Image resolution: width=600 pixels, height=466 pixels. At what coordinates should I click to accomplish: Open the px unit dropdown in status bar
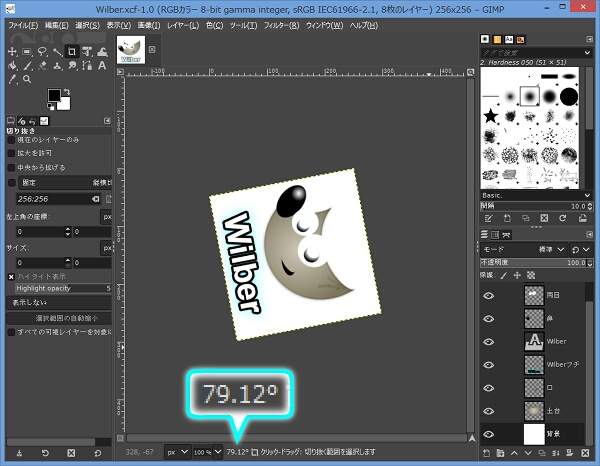(177, 452)
